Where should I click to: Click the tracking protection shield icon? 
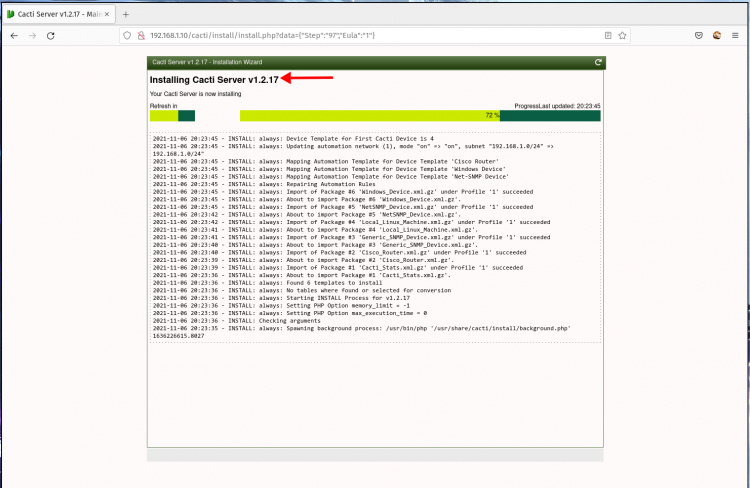pyautogui.click(x=126, y=35)
